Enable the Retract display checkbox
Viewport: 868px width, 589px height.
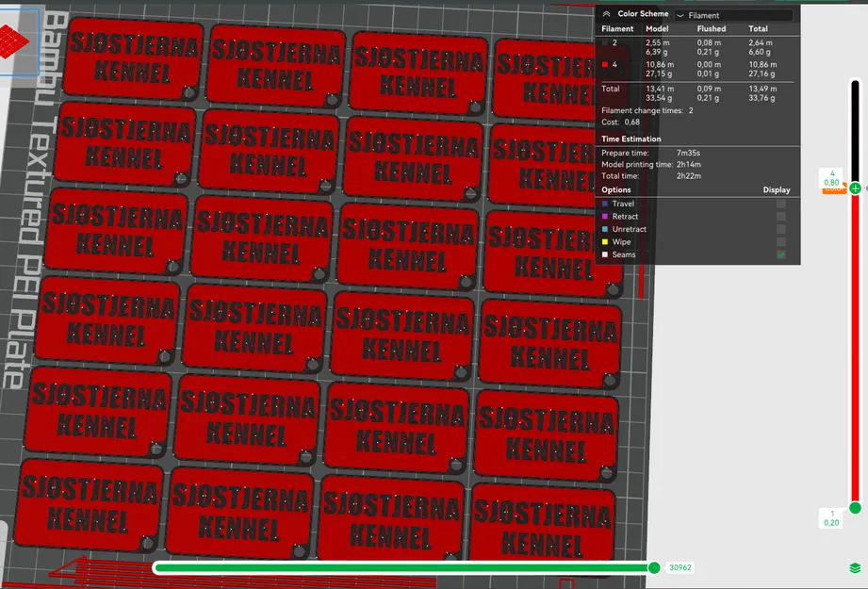pyautogui.click(x=781, y=217)
